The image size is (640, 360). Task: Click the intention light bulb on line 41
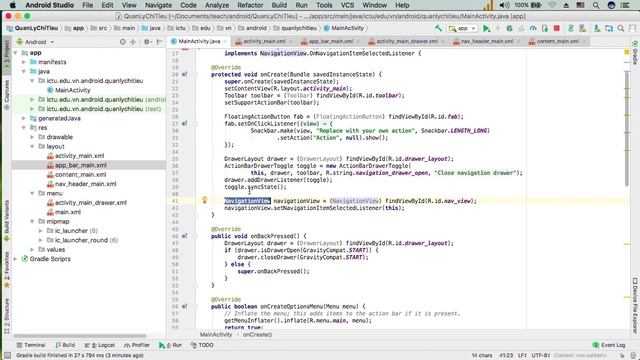coord(205,200)
